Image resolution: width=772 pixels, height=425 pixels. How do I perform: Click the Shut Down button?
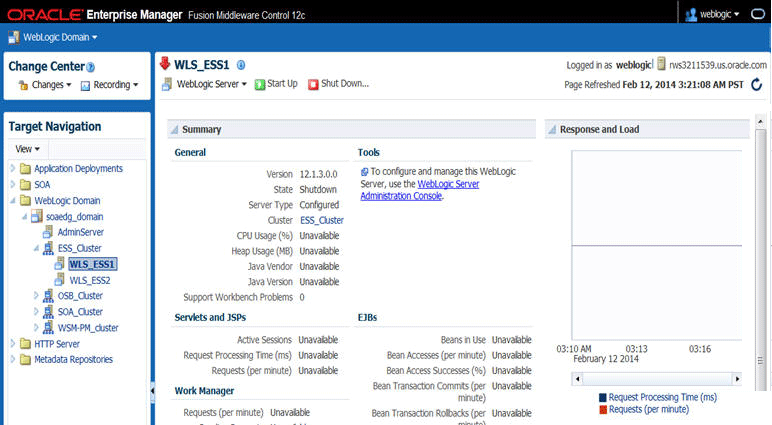339,84
